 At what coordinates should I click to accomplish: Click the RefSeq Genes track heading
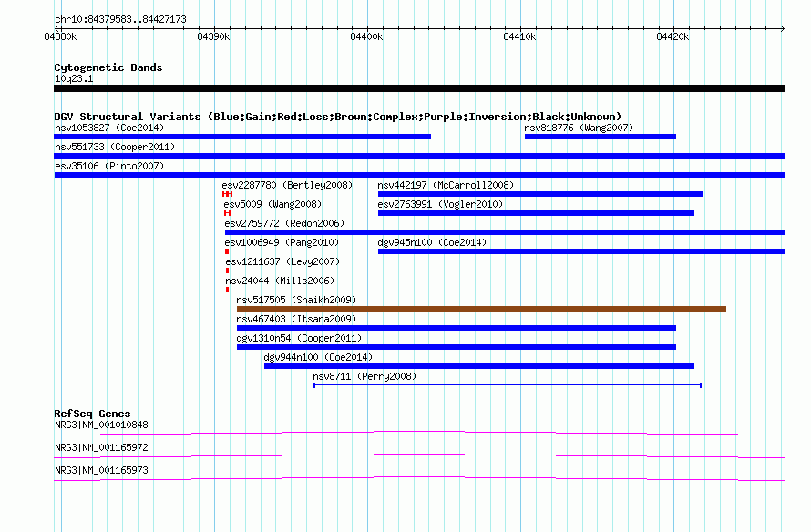point(92,414)
